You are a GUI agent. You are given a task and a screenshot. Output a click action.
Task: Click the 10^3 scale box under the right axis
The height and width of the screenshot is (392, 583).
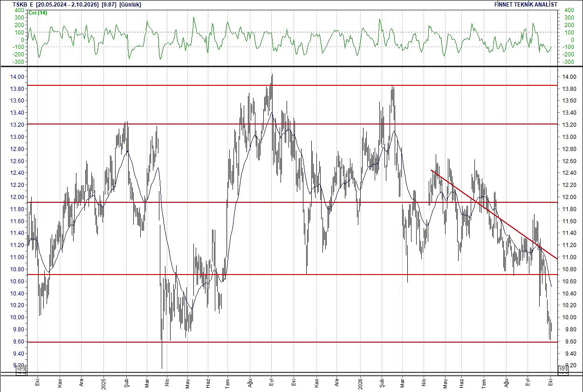pos(562,370)
